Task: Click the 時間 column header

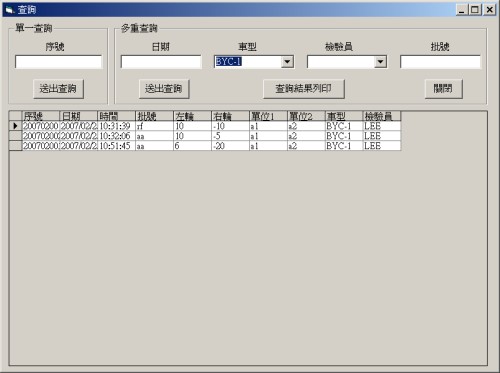Action: (116, 116)
